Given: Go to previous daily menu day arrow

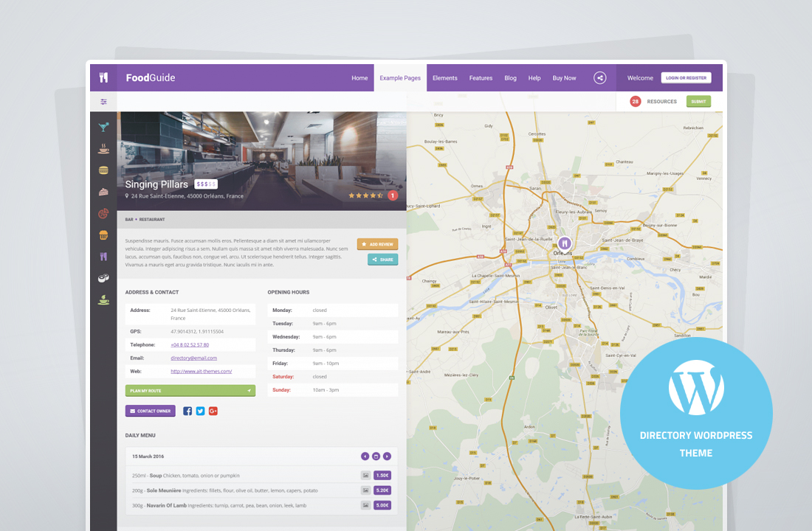Looking at the screenshot, I should (365, 456).
